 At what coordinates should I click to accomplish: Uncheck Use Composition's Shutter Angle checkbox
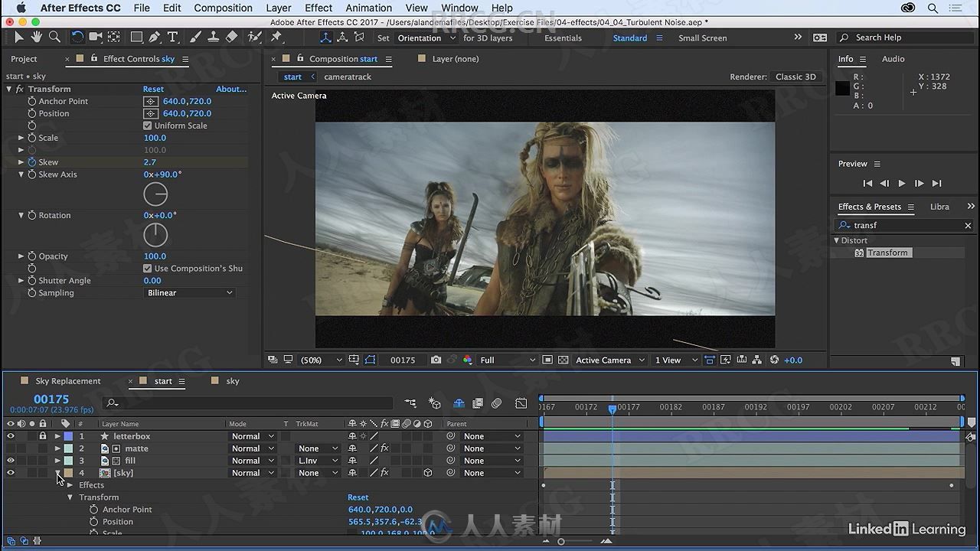coord(147,269)
